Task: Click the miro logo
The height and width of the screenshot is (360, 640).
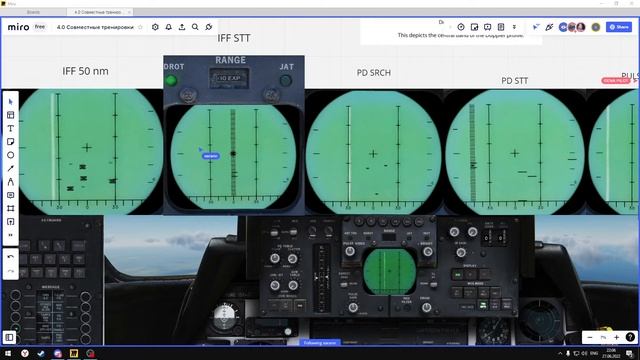Action: point(18,27)
